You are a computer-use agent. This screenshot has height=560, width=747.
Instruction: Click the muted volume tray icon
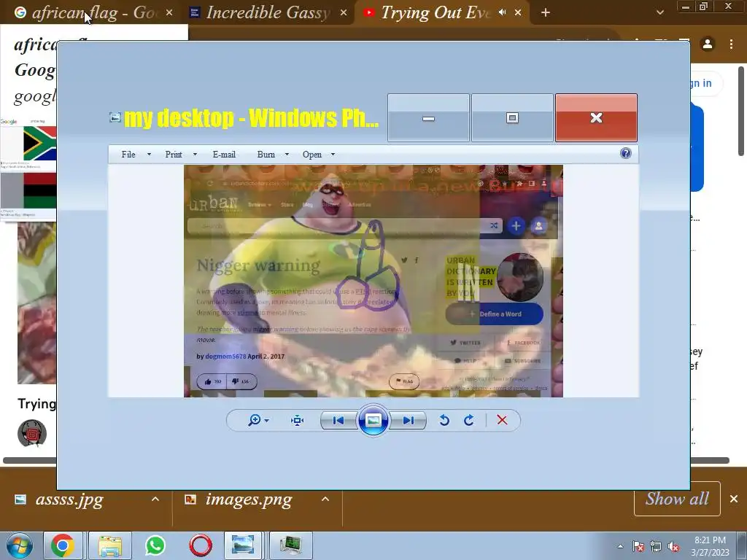[x=673, y=546]
